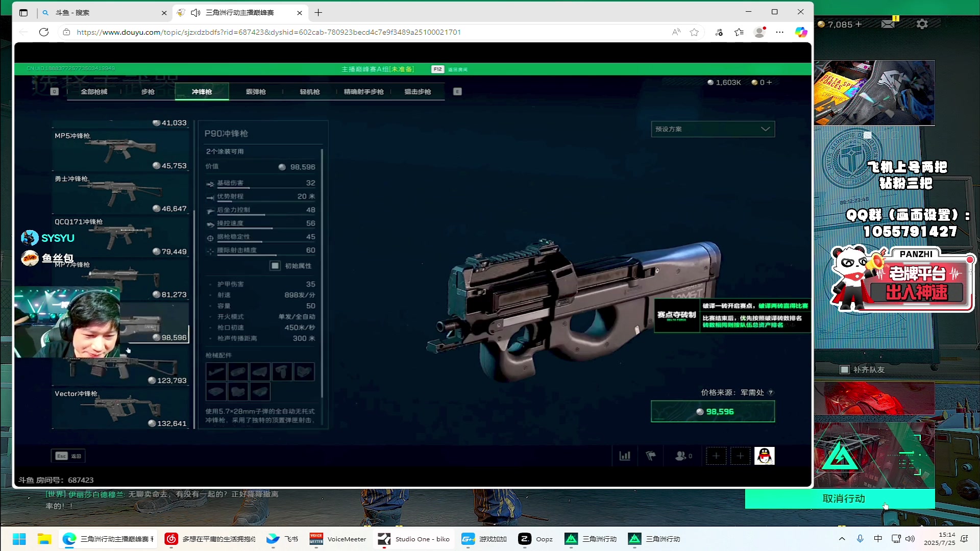Viewport: 980px width, 551px height.
Task: Buy the P90 for 98,596
Action: (x=713, y=412)
